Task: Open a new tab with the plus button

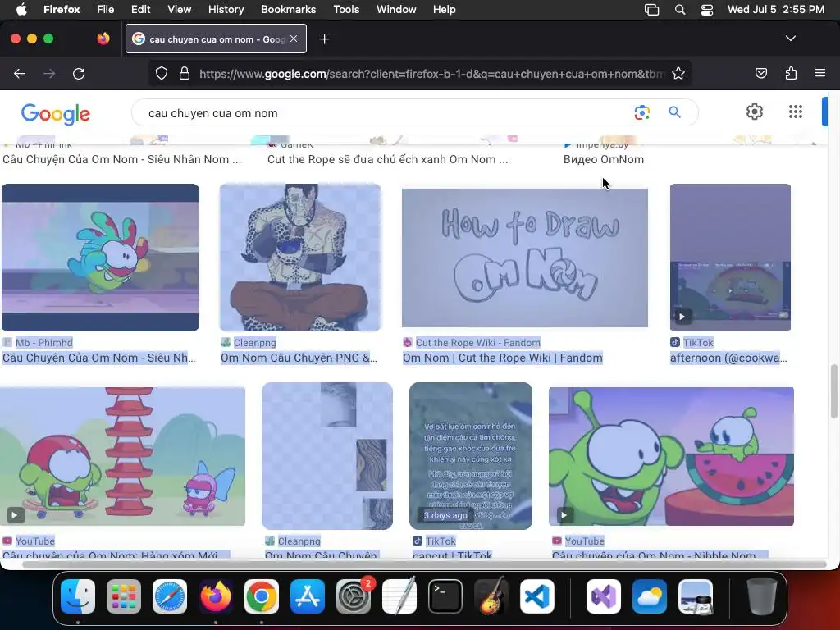Action: (x=324, y=39)
